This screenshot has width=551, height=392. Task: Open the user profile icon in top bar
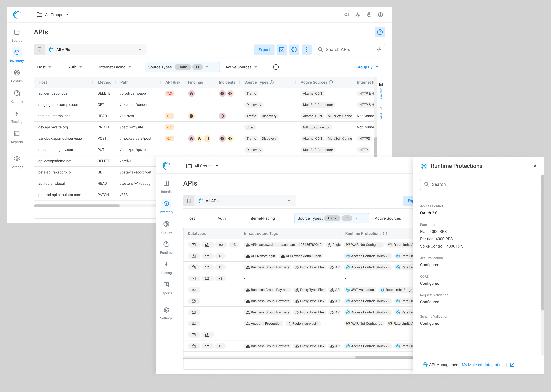click(x=380, y=15)
